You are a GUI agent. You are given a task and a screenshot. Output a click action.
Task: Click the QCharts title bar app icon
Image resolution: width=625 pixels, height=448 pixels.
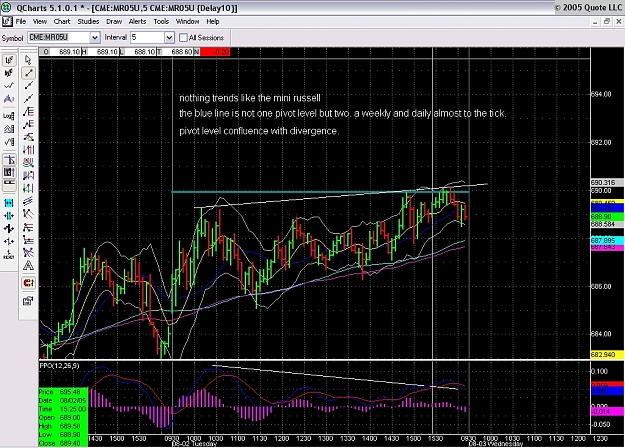pos(6,8)
